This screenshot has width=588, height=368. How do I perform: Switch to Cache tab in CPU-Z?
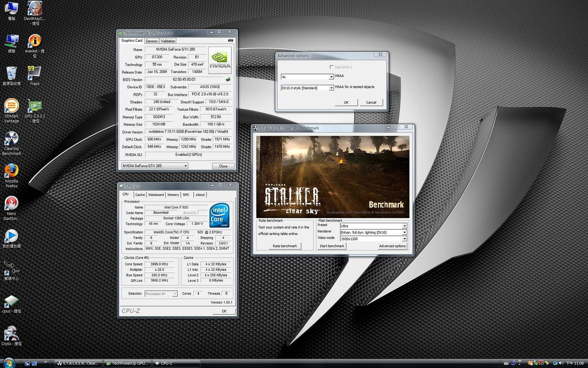140,195
